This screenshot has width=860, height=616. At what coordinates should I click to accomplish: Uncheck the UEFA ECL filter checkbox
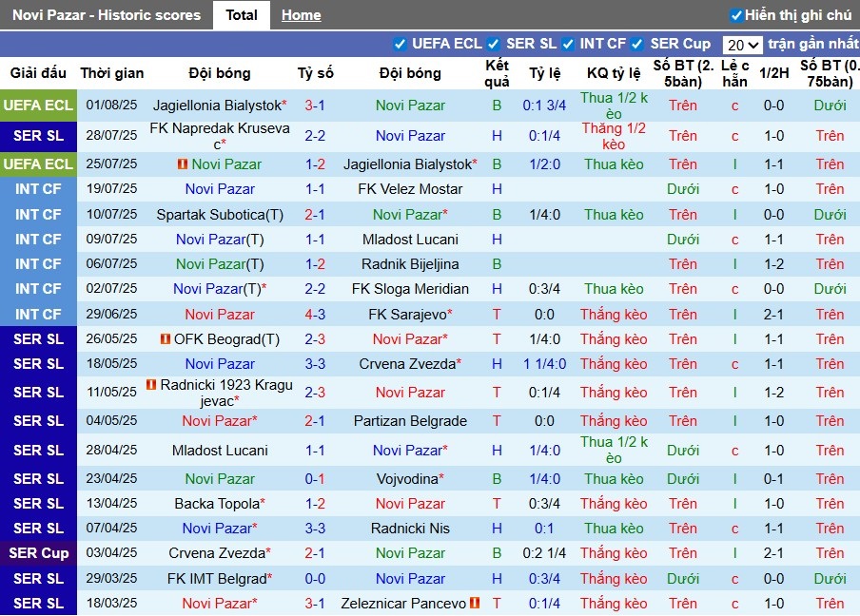tap(401, 44)
